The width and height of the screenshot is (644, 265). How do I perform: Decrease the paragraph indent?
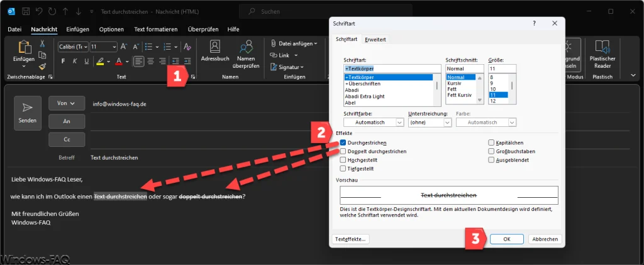click(176, 61)
